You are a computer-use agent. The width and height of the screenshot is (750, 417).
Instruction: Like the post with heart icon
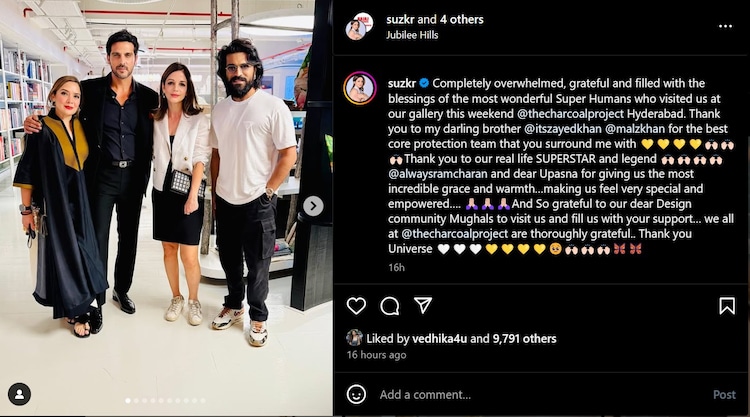click(356, 306)
